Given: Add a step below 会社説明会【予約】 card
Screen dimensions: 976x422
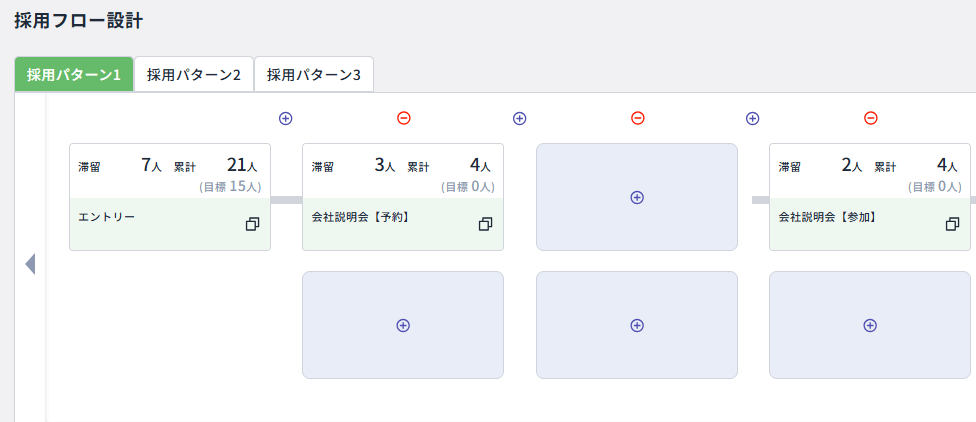Looking at the screenshot, I should (403, 325).
